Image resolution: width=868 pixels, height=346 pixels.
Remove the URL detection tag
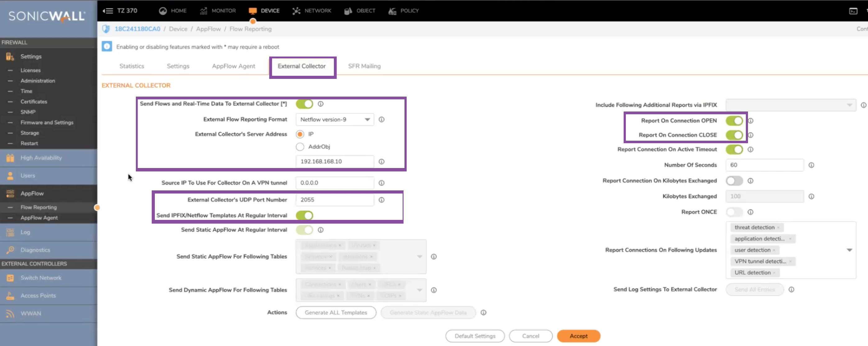(774, 273)
